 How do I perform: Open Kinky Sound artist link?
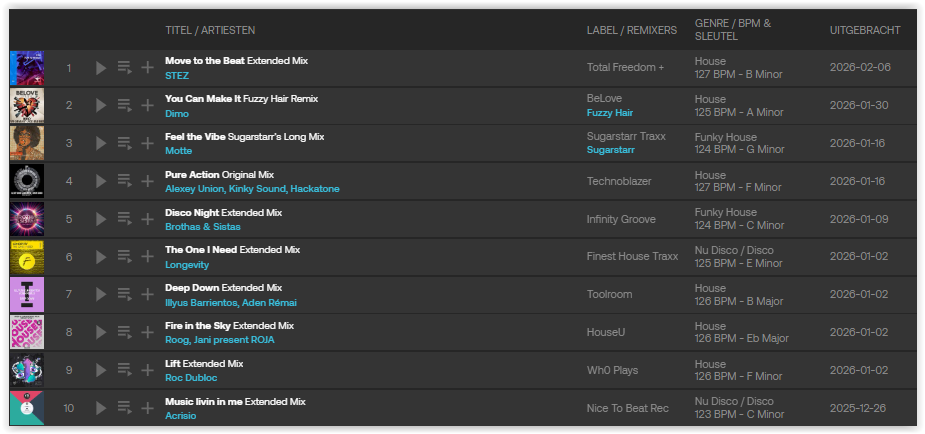click(x=255, y=189)
